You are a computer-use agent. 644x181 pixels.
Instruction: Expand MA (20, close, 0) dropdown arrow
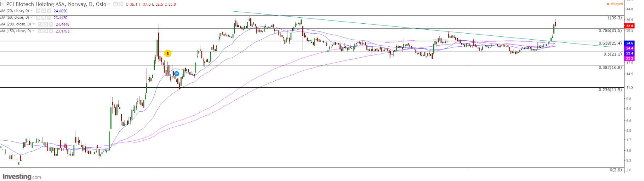[32, 11]
